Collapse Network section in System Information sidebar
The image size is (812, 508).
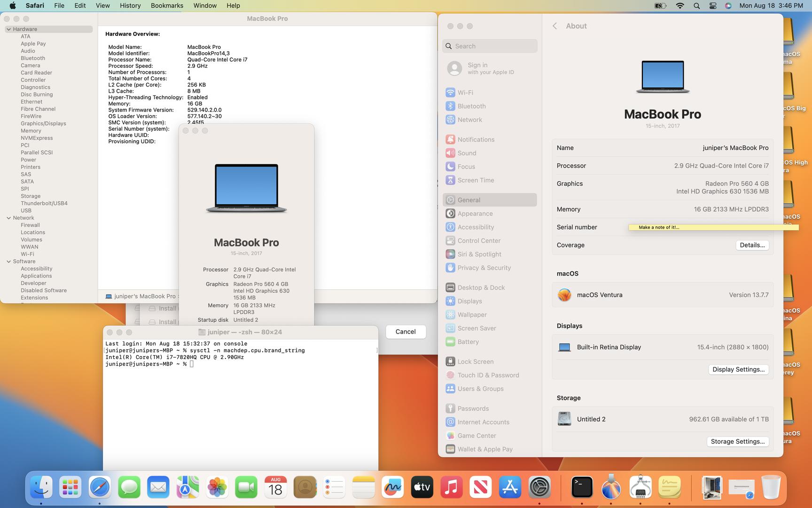tap(8, 218)
